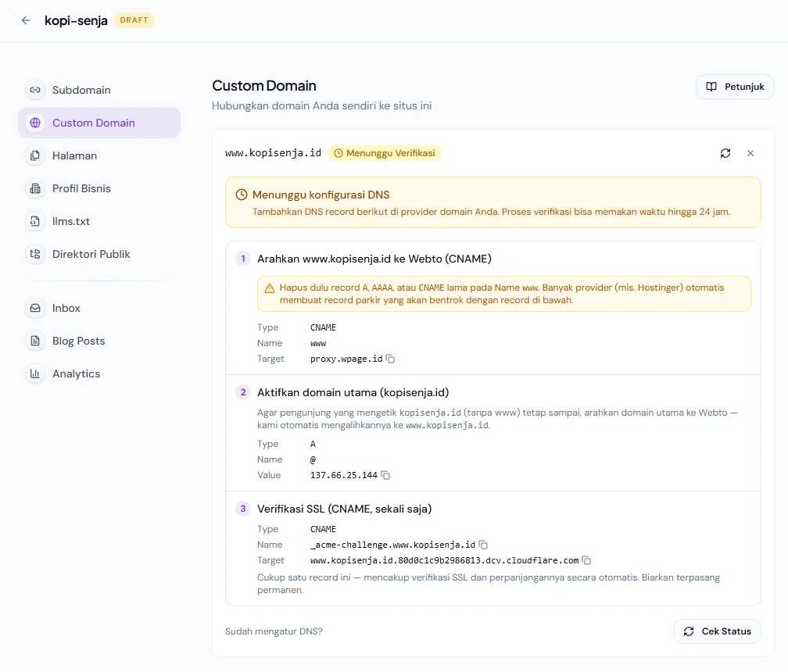Click the Analytics chart icon in the sidebar
The height and width of the screenshot is (672, 788).
tap(35, 374)
